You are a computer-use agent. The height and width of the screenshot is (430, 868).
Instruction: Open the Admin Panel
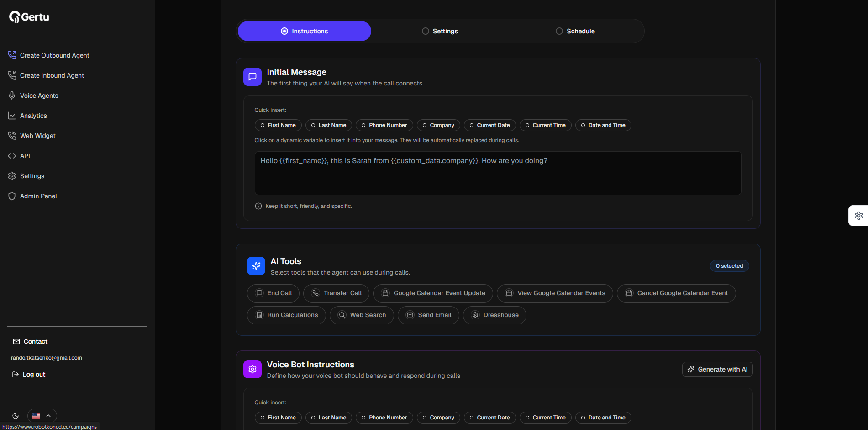[38, 196]
